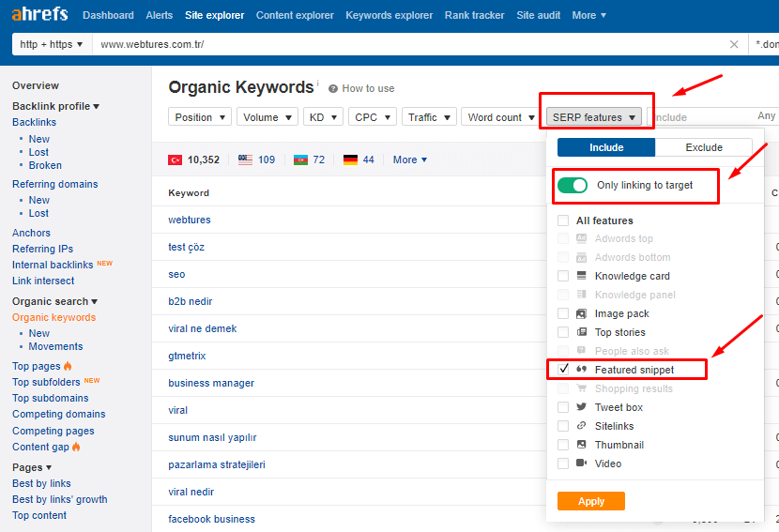Click the orange Apply button
The width and height of the screenshot is (779, 532).
[x=591, y=501]
